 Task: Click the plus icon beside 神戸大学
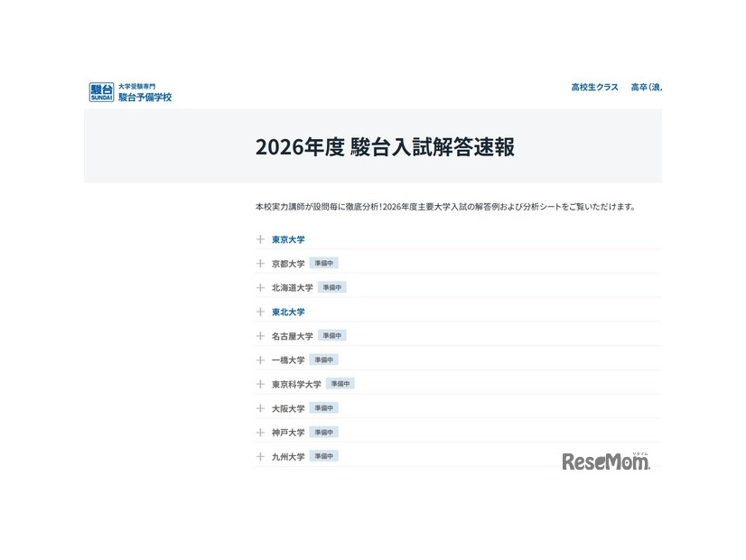pyautogui.click(x=261, y=432)
